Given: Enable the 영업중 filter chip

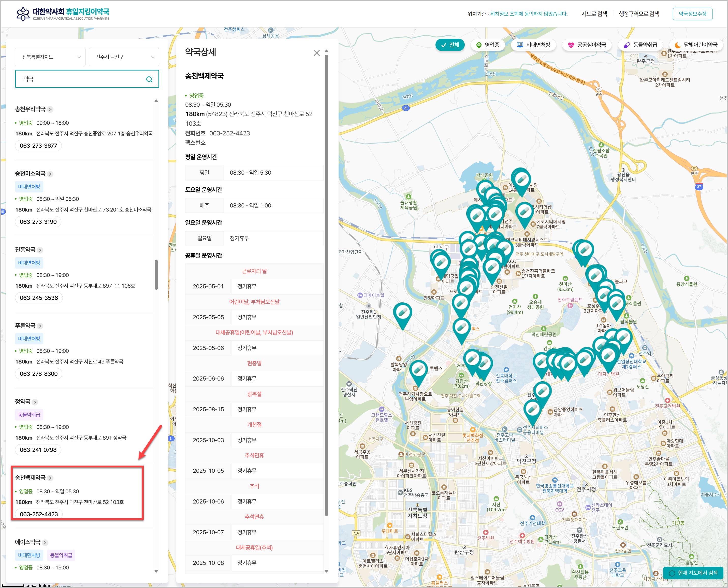Looking at the screenshot, I should tap(488, 45).
